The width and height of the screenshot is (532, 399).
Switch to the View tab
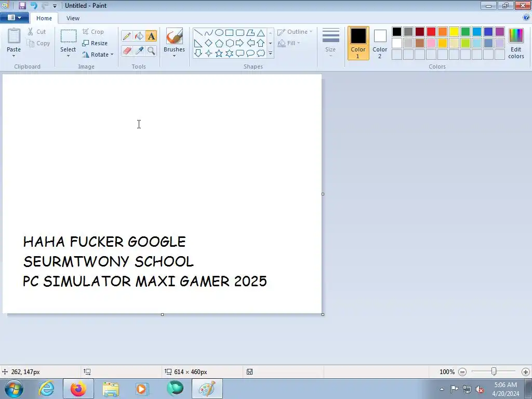[73, 18]
